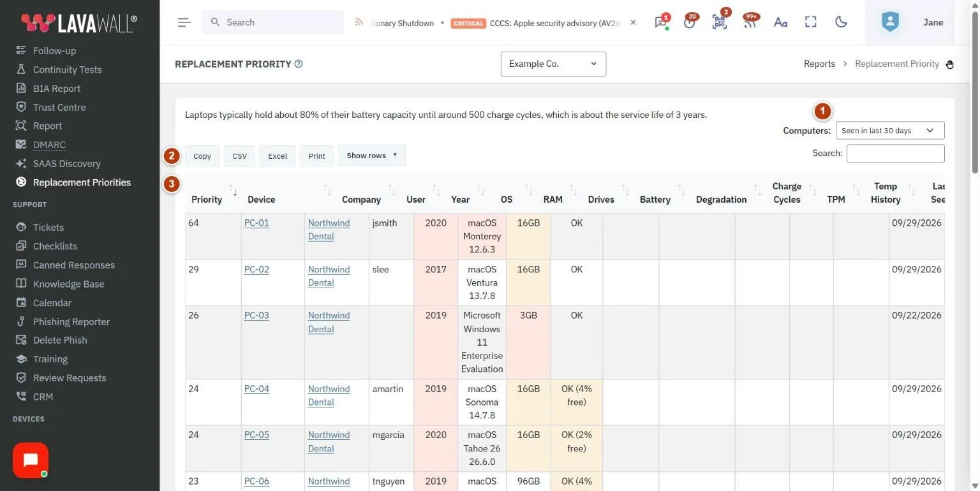This screenshot has width=980, height=491.
Task: Click the Follow-up sidebar icon
Action: pos(21,50)
